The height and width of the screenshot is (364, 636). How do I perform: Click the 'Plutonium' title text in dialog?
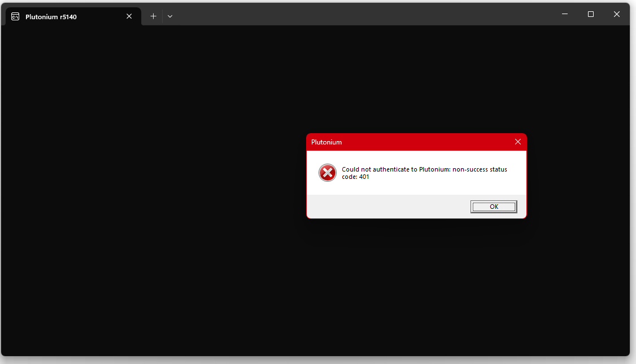(326, 142)
